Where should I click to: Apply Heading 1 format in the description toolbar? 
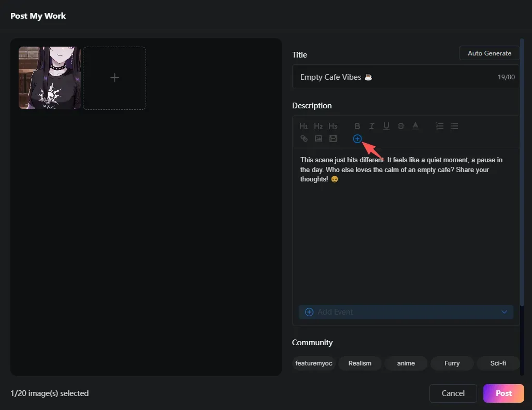coord(304,126)
